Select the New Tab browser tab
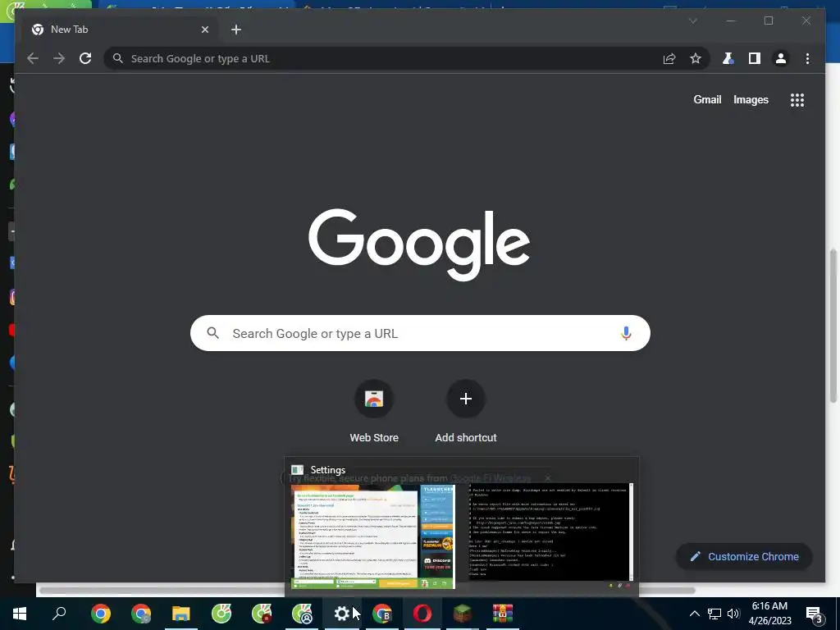This screenshot has width=840, height=630. pyautogui.click(x=120, y=30)
